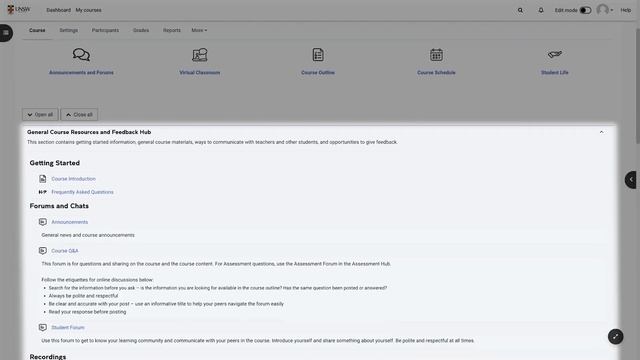
Task: Open Course Q&A forum link
Action: (64, 251)
